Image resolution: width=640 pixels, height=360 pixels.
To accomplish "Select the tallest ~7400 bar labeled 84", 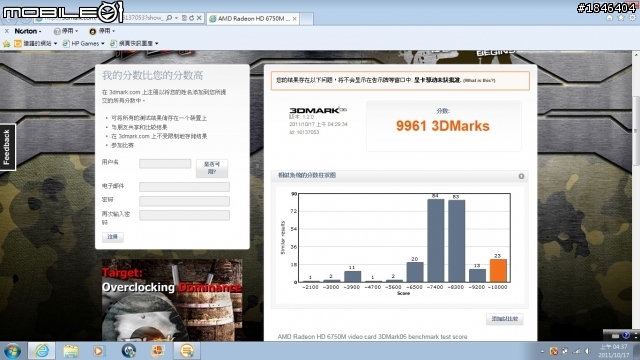I will point(436,240).
